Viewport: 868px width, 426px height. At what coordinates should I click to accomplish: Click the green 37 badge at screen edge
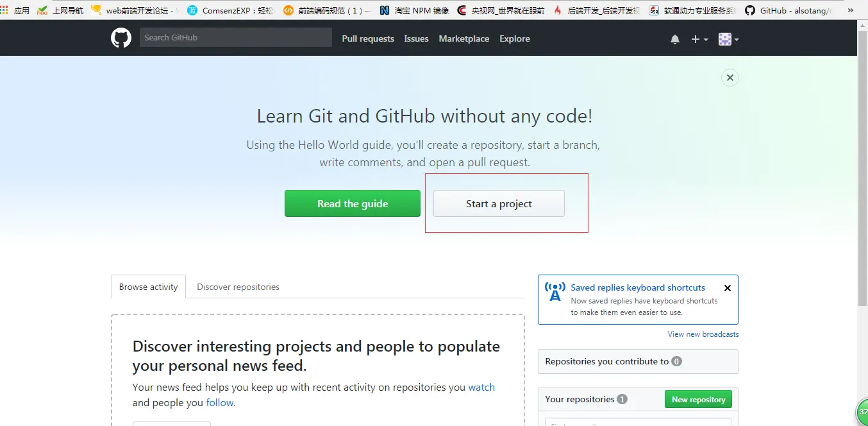[x=862, y=412]
